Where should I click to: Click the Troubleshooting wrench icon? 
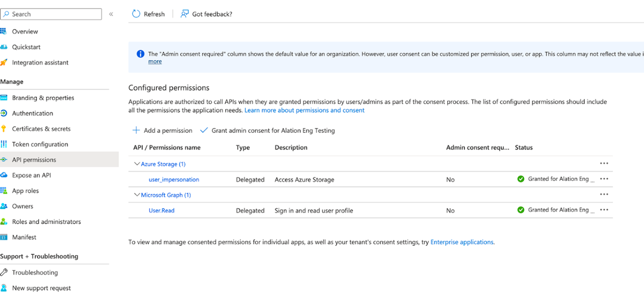click(4, 273)
